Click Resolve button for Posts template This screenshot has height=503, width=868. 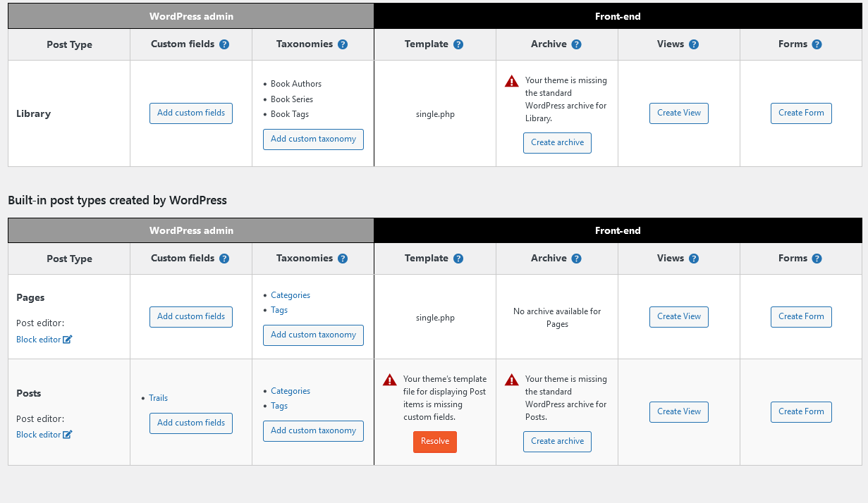pyautogui.click(x=435, y=442)
